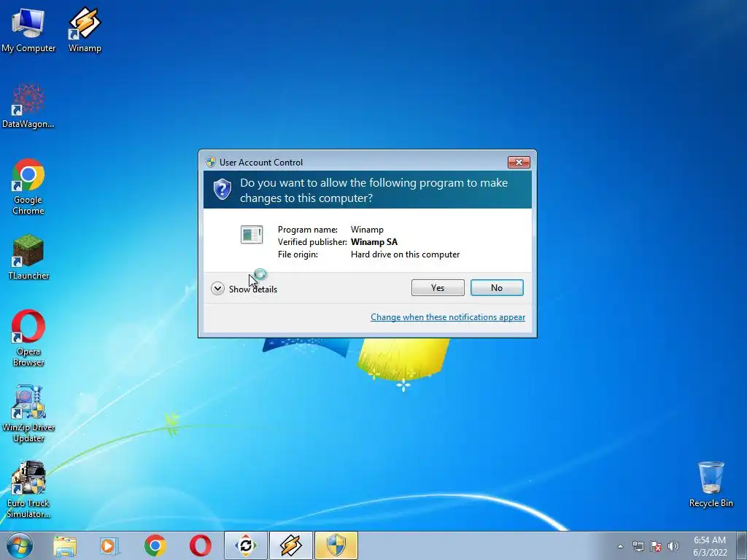This screenshot has width=747, height=560.
Task: Open Windows Explorer from the taskbar
Action: coord(65,545)
